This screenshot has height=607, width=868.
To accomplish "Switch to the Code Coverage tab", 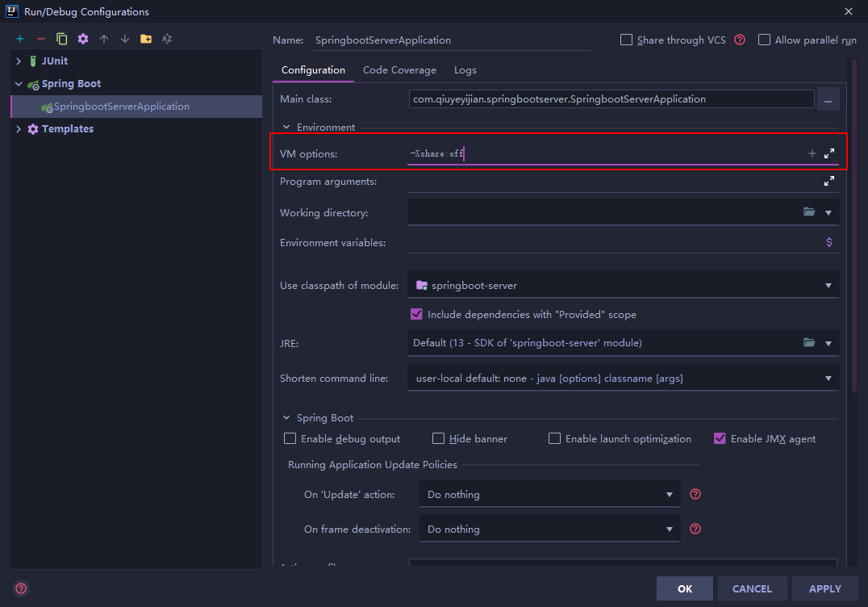I will (399, 70).
